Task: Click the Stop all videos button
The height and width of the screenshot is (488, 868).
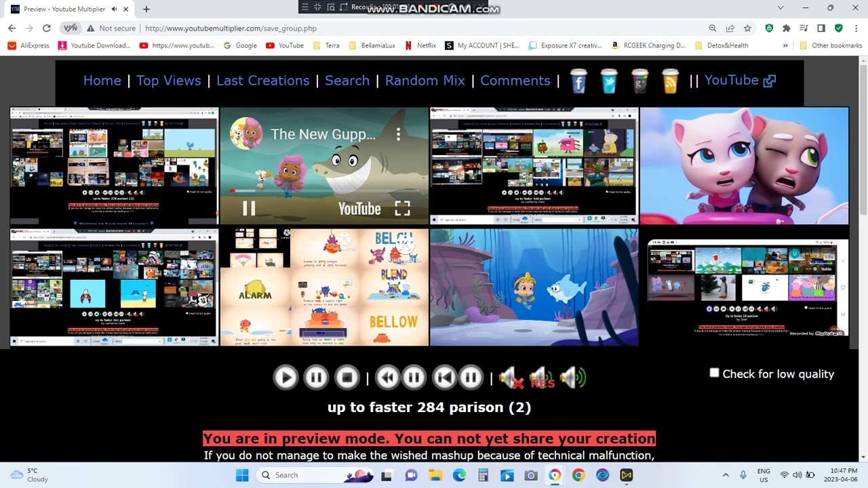Action: coord(347,378)
